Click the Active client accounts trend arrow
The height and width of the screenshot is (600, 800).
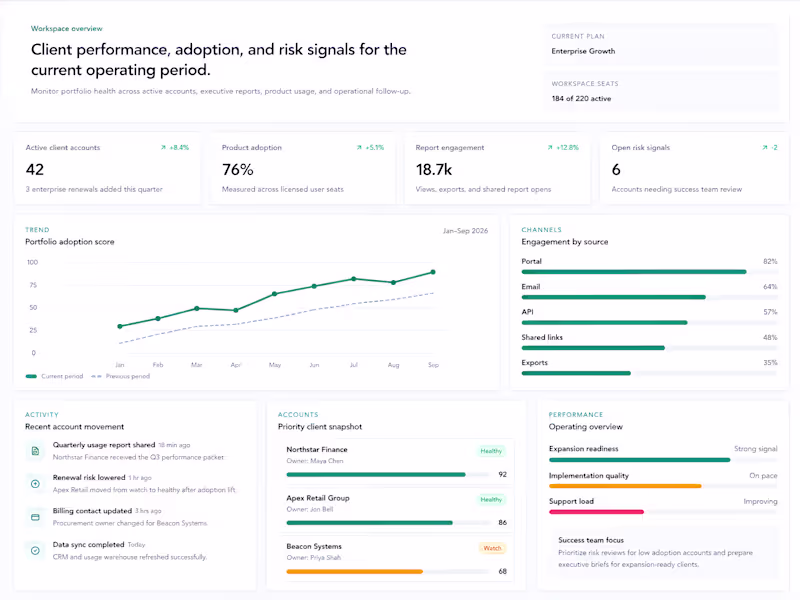(x=166, y=147)
